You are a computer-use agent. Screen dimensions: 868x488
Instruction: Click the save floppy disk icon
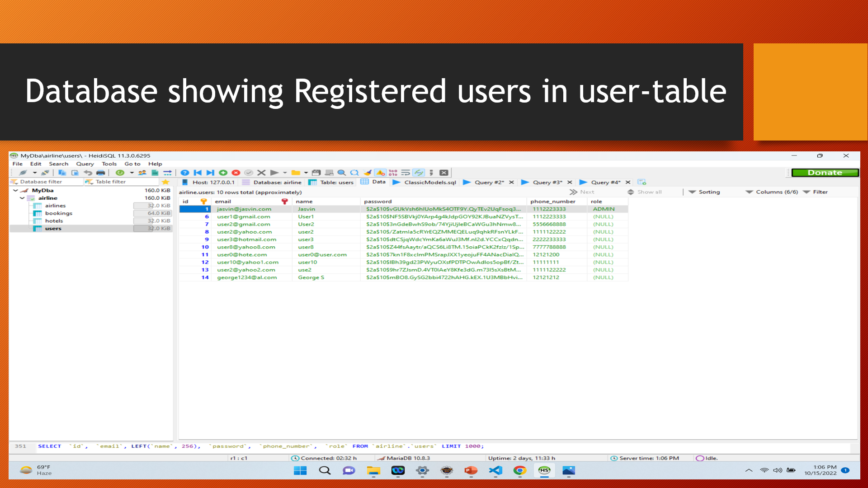coord(316,173)
